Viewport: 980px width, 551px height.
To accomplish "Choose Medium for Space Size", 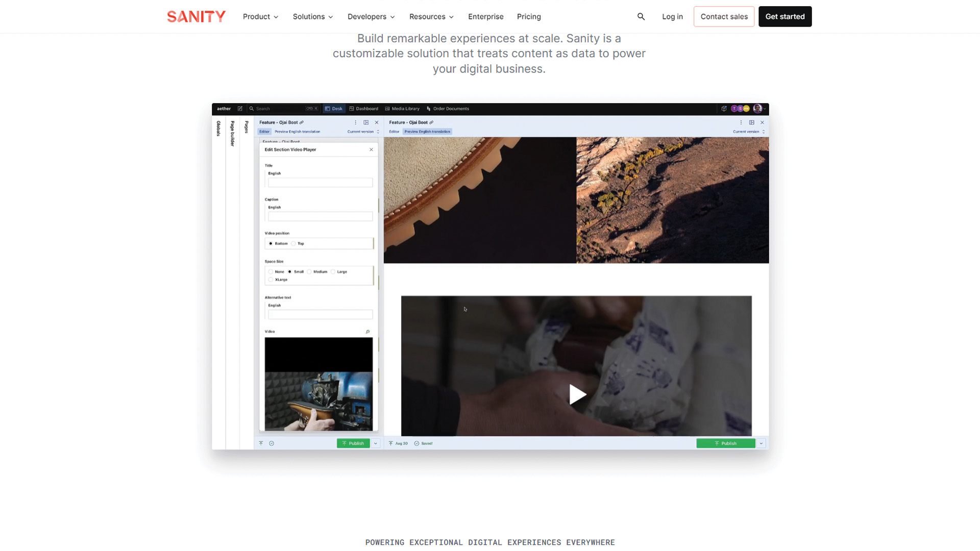I will pos(310,272).
